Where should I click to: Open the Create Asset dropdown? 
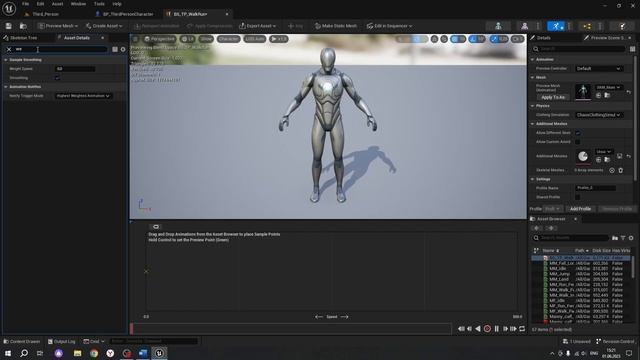[x=104, y=26]
